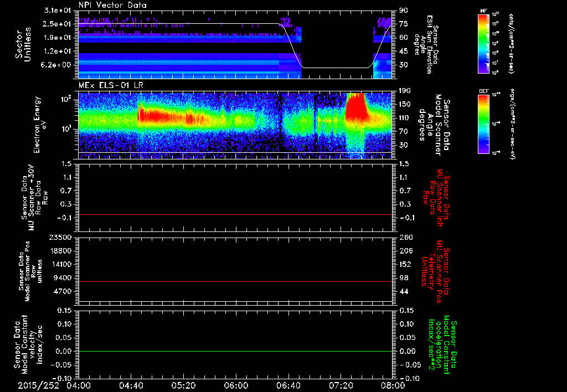Click the green line in velocity panel
Image resolution: width=567 pixels, height=392 pixels.
tap(235, 351)
